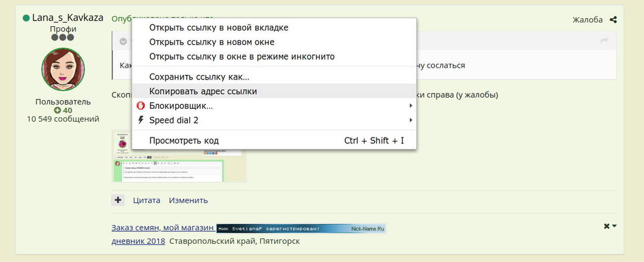Expand the Блокировщик submenu arrow
This screenshot has height=262, width=644.
click(411, 106)
